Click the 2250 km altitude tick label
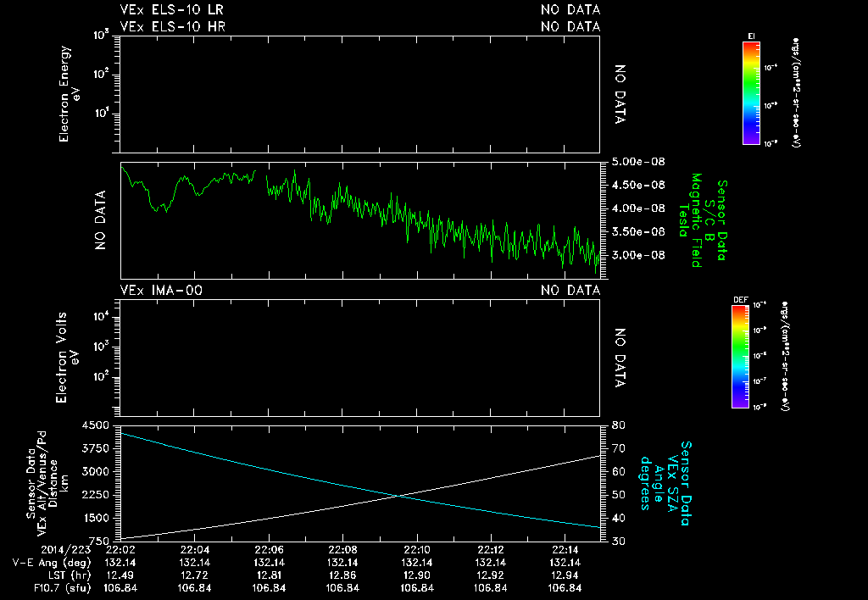The height and width of the screenshot is (600, 868). 95,495
